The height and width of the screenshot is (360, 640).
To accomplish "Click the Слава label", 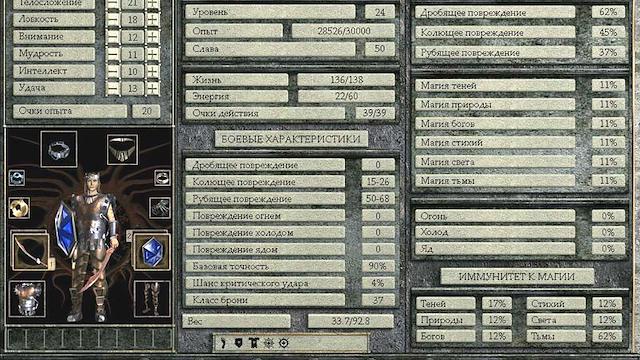I will 270,49.
